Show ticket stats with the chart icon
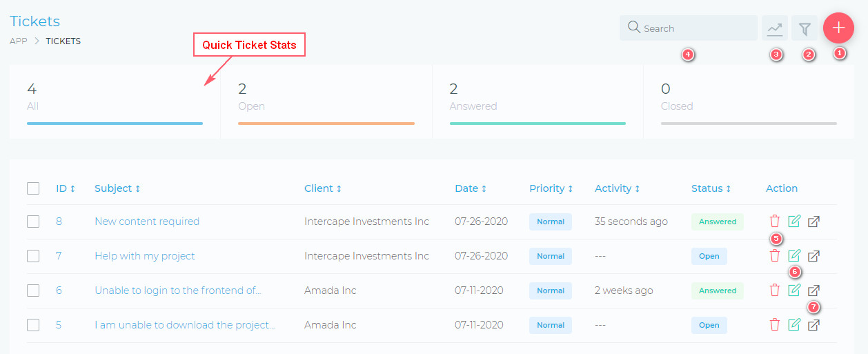The image size is (868, 354). (x=775, y=28)
